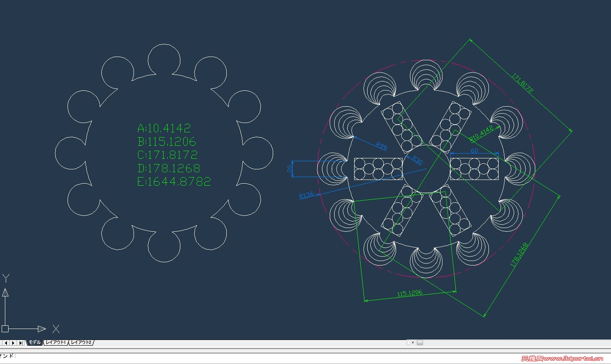Select the blue 20 dimension value
This screenshot has height=364, width=611.
pos(290,169)
